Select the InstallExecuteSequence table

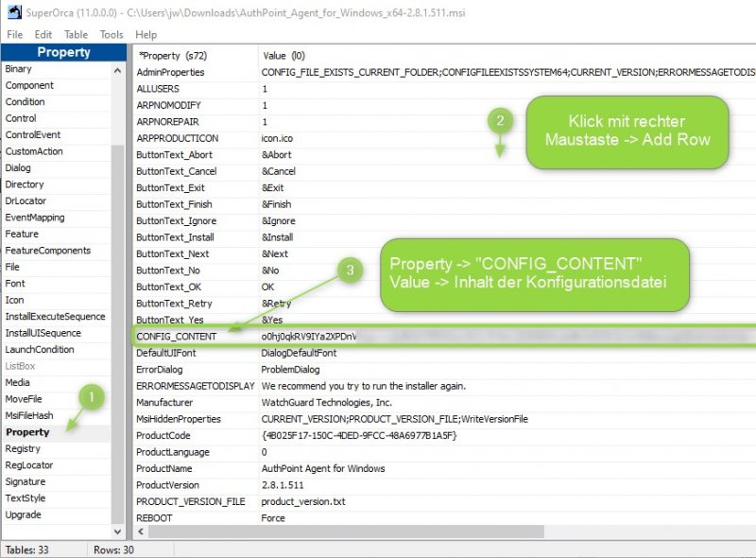(x=52, y=316)
